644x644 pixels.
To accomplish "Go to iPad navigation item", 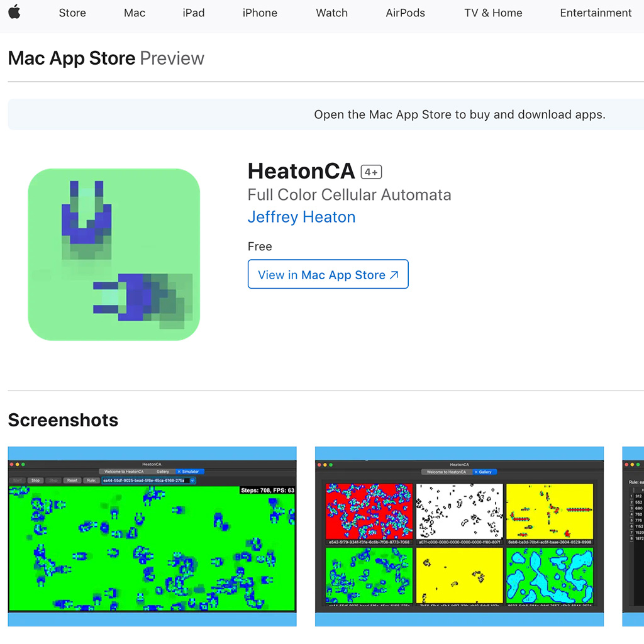I will (x=194, y=13).
